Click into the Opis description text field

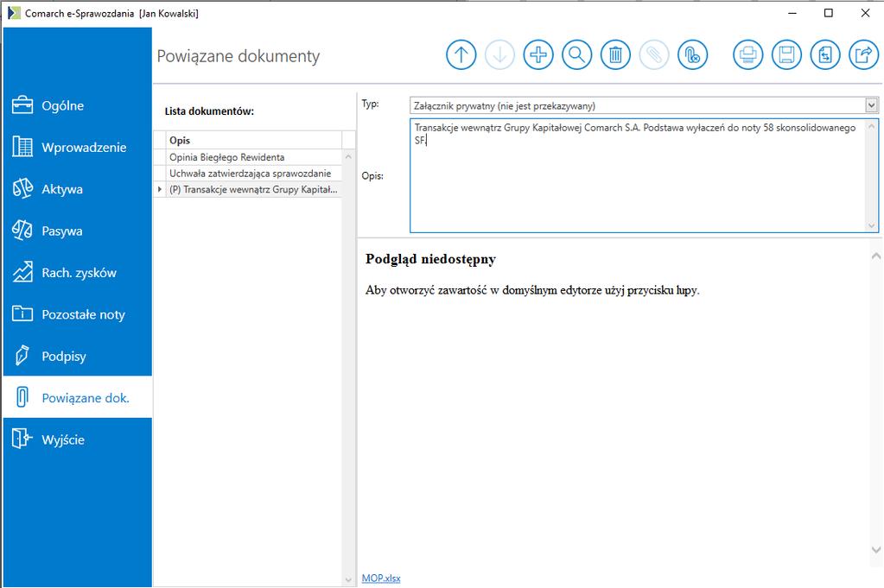pos(638,175)
